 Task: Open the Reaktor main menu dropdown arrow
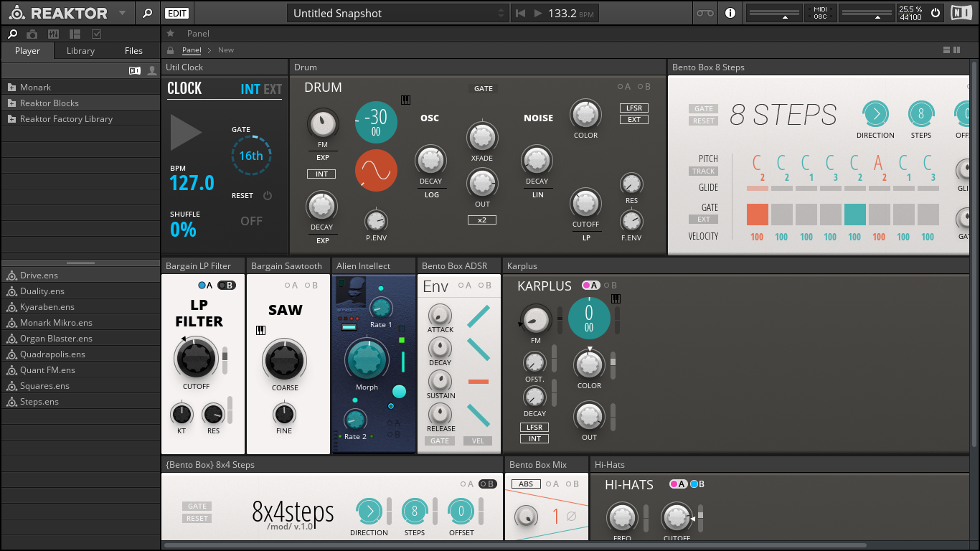(122, 13)
